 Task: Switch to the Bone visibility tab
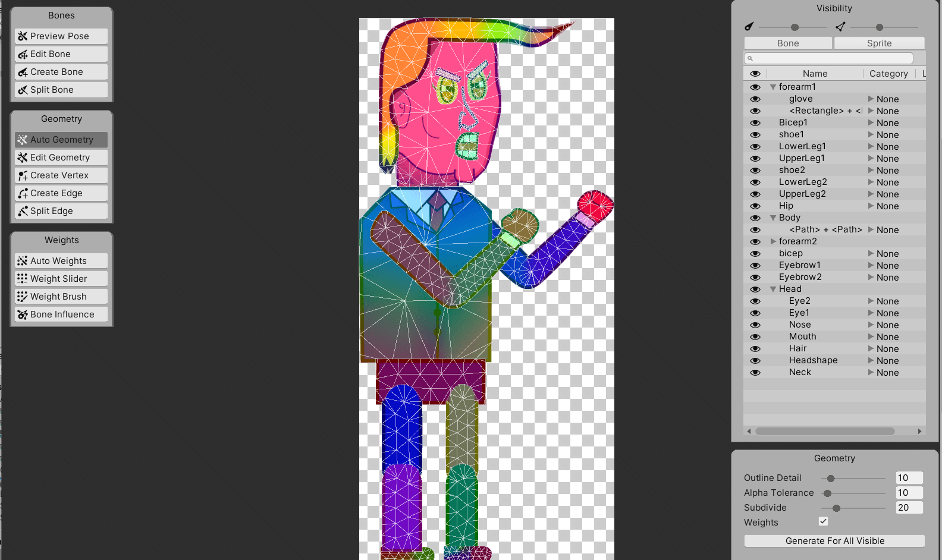point(787,43)
